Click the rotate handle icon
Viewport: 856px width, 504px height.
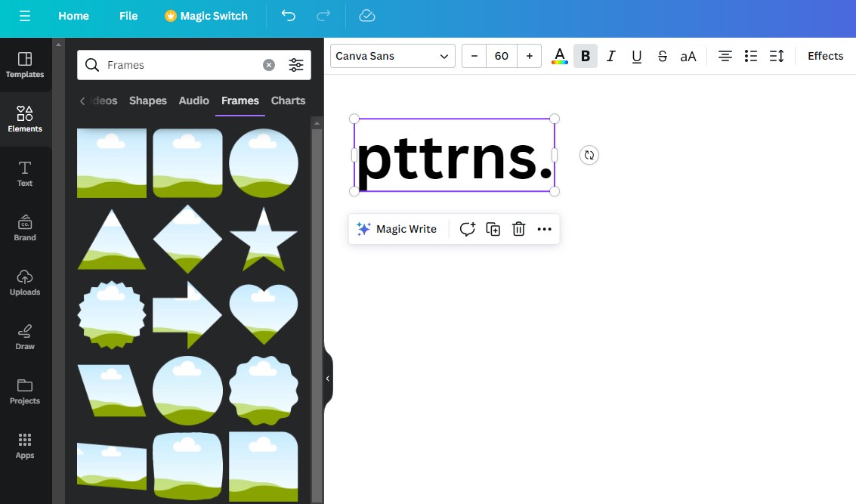pos(589,155)
